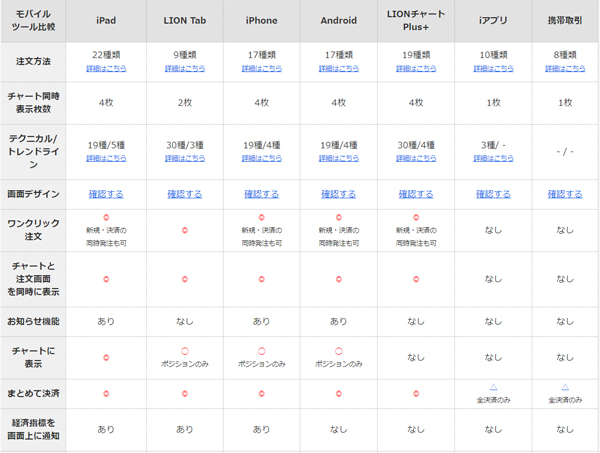Click the LION Tab column header
This screenshot has height=453, width=600.
point(184,20)
